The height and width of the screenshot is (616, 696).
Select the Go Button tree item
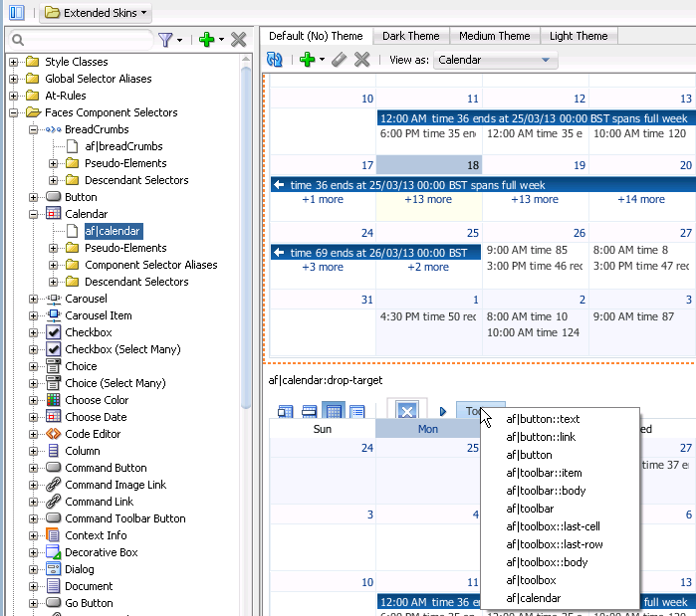point(89,603)
